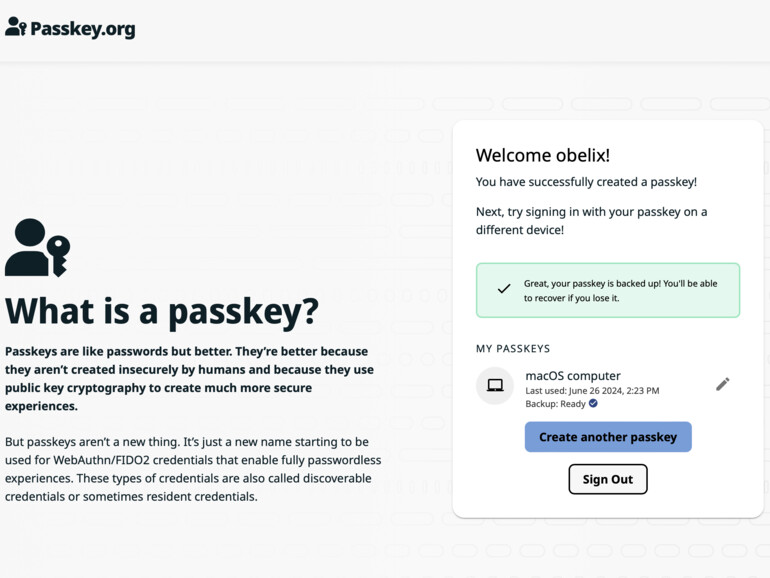
Task: Click the laptop device icon
Action: pos(495,386)
